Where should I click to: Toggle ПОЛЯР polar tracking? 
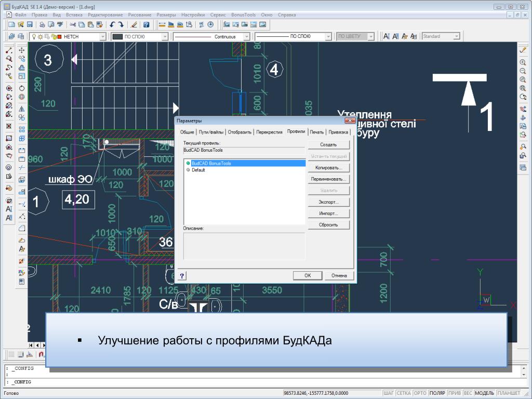point(437,393)
